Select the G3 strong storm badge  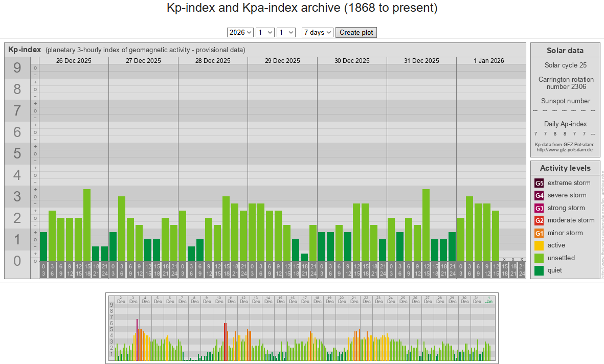coord(539,208)
